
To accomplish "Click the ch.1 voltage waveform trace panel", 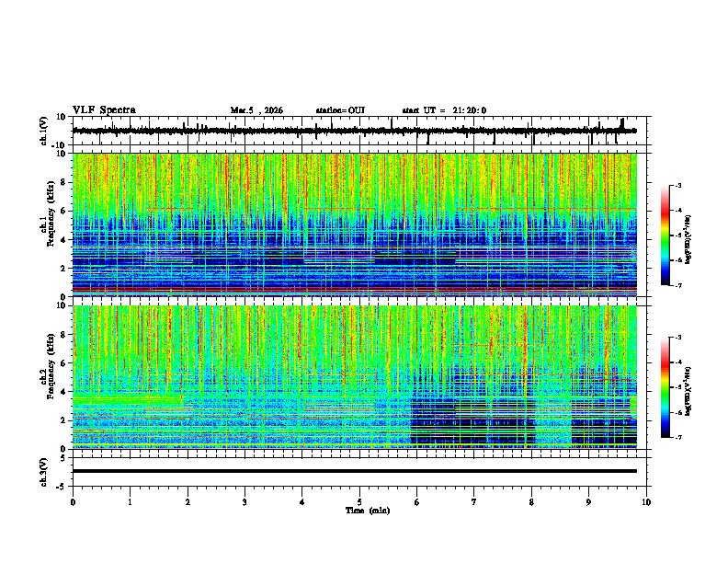I will pos(361,131).
